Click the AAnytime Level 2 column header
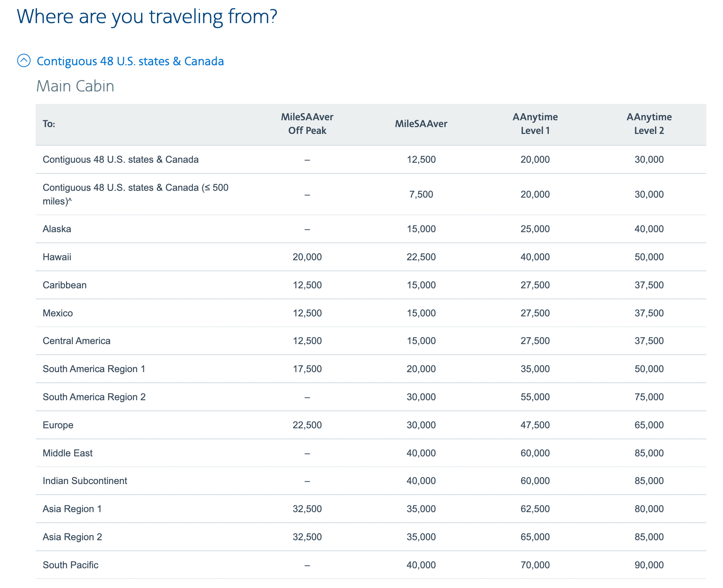 (649, 124)
